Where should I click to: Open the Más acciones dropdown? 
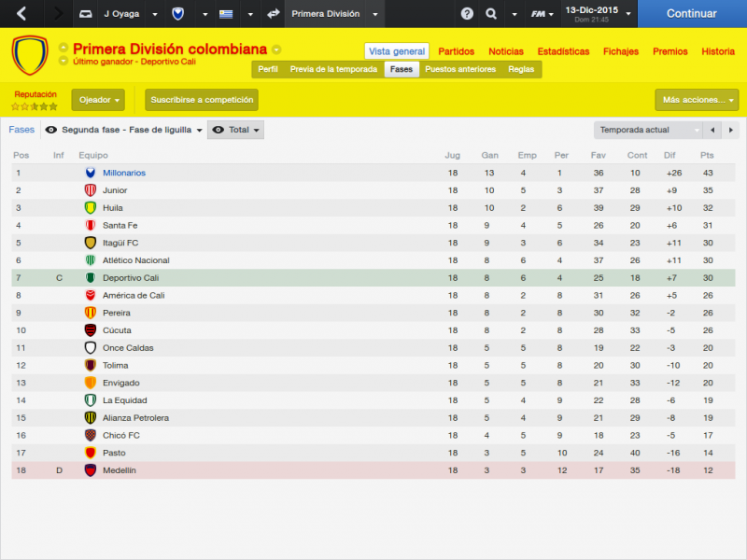coord(697,100)
